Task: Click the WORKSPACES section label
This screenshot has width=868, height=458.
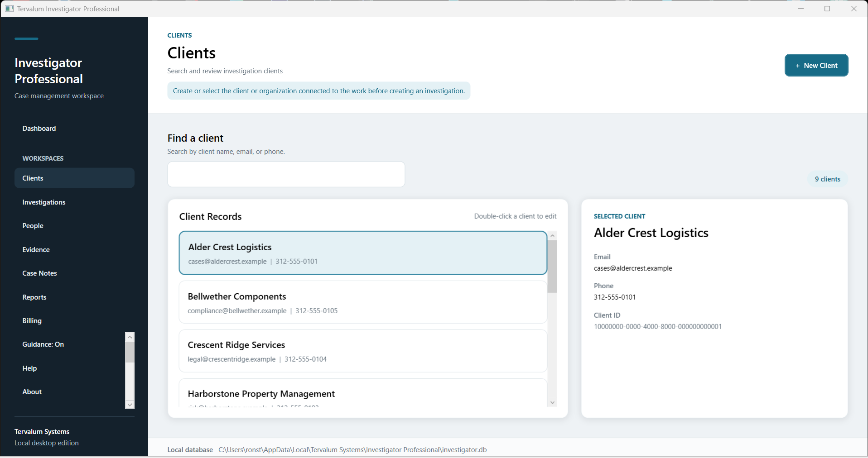Action: 43,158
